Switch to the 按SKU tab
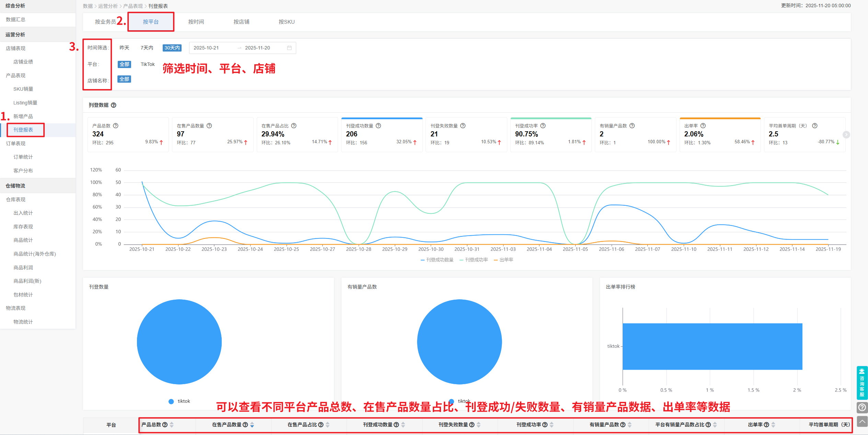 tap(287, 22)
